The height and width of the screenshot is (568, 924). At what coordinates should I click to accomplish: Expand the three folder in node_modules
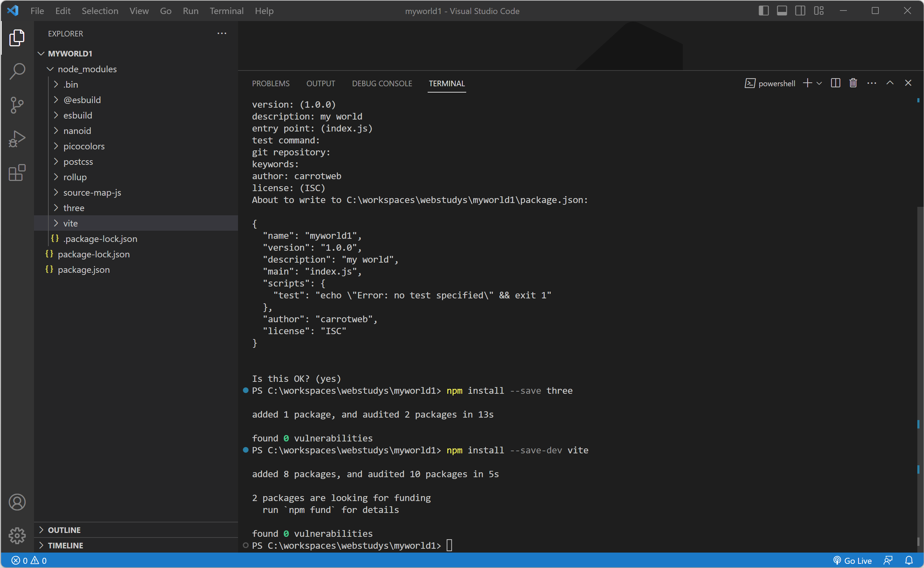coord(74,208)
